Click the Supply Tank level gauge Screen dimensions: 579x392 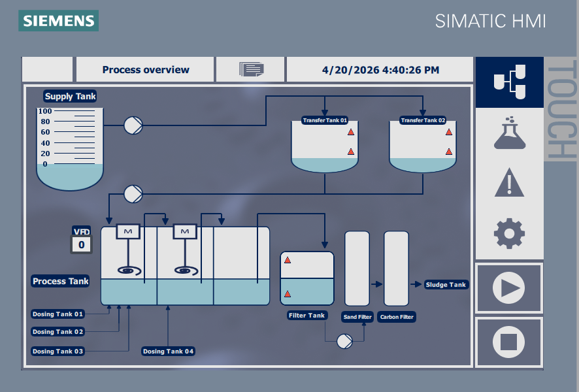click(70, 149)
